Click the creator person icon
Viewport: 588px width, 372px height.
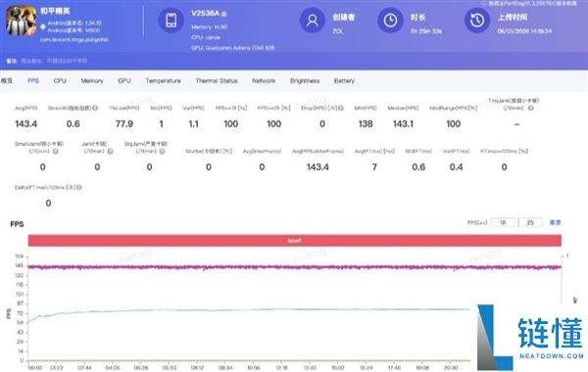(x=312, y=21)
